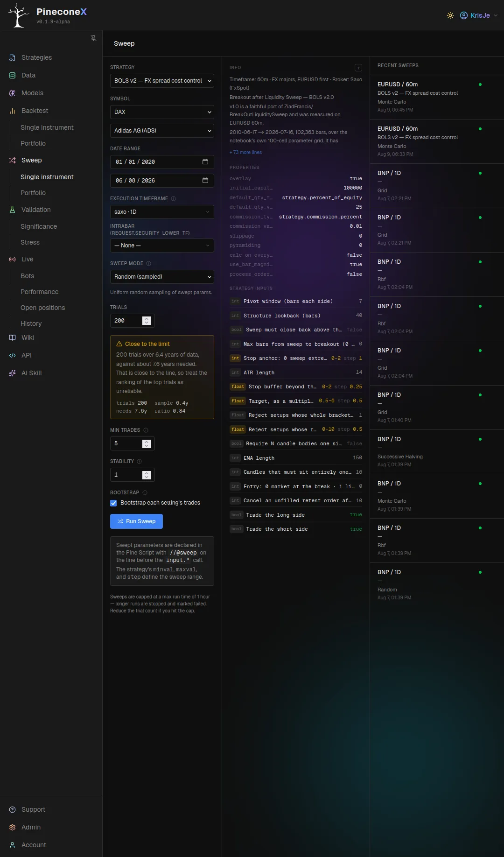Click the Wiki book icon
The image size is (504, 857).
point(13,337)
